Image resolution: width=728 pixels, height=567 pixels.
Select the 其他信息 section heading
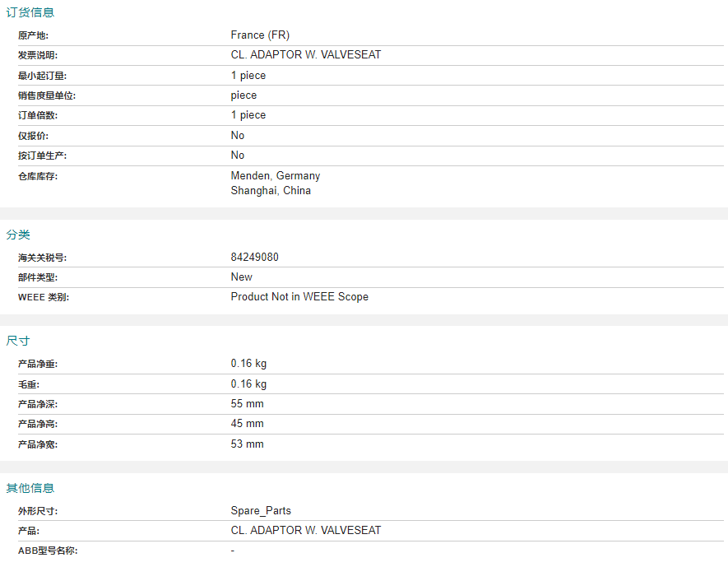30,488
